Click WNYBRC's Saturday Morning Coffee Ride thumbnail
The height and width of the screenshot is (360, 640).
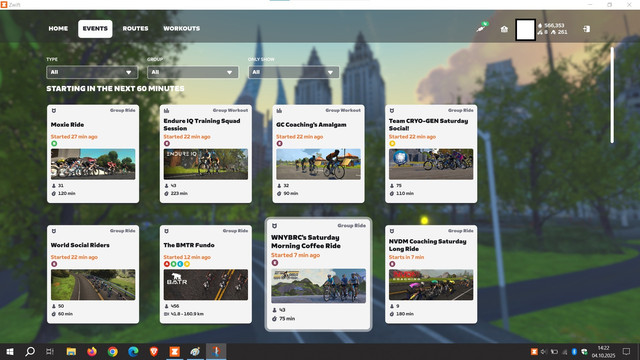point(318,286)
